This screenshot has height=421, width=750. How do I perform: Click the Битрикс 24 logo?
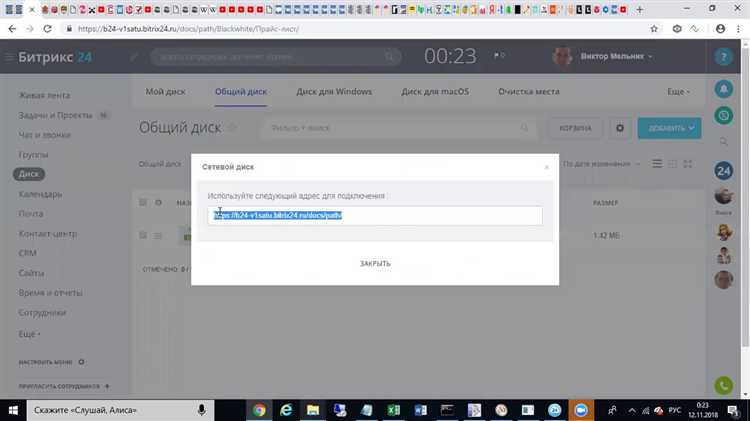[x=55, y=57]
